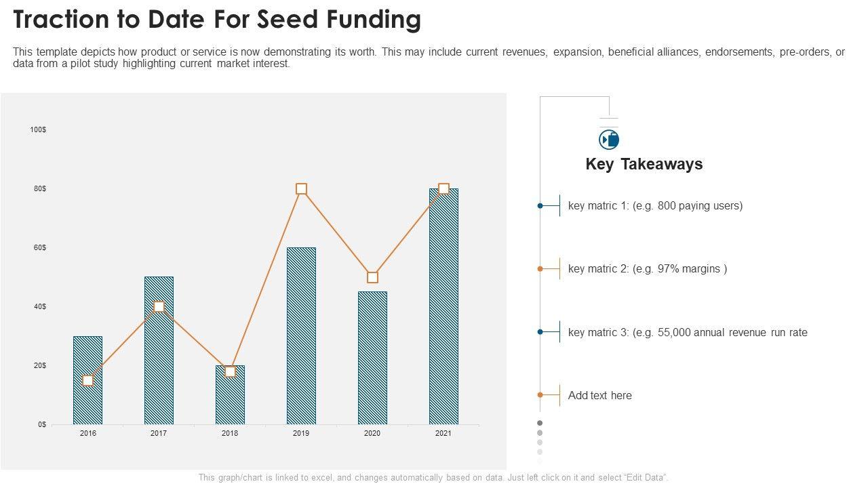Click the 2016 line marker square
868x488 pixels.
pos(87,380)
